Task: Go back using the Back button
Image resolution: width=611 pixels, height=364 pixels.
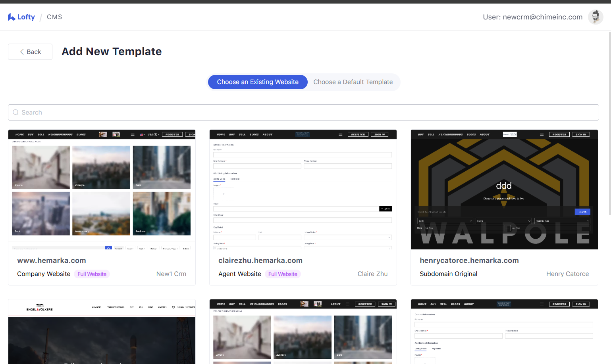Action: [x=30, y=52]
